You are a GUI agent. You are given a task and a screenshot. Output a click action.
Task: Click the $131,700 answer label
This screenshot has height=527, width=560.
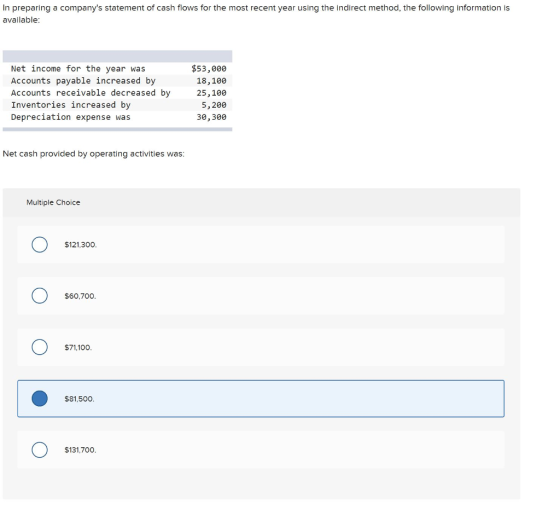(80, 450)
